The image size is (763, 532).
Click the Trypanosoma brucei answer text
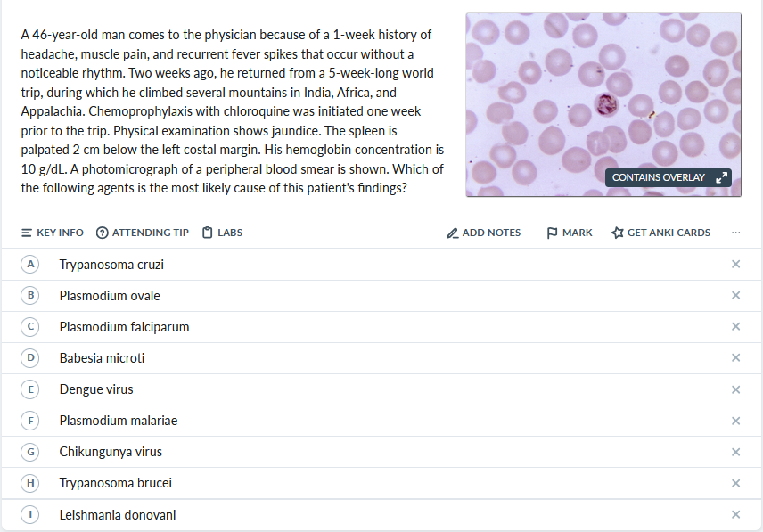[115, 483]
